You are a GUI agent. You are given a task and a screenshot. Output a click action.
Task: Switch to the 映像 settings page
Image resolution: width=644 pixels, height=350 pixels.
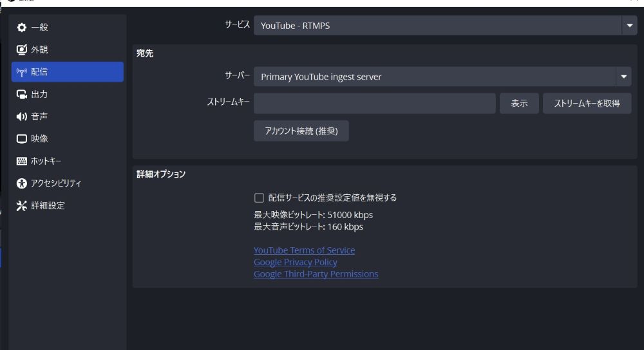tap(68, 139)
